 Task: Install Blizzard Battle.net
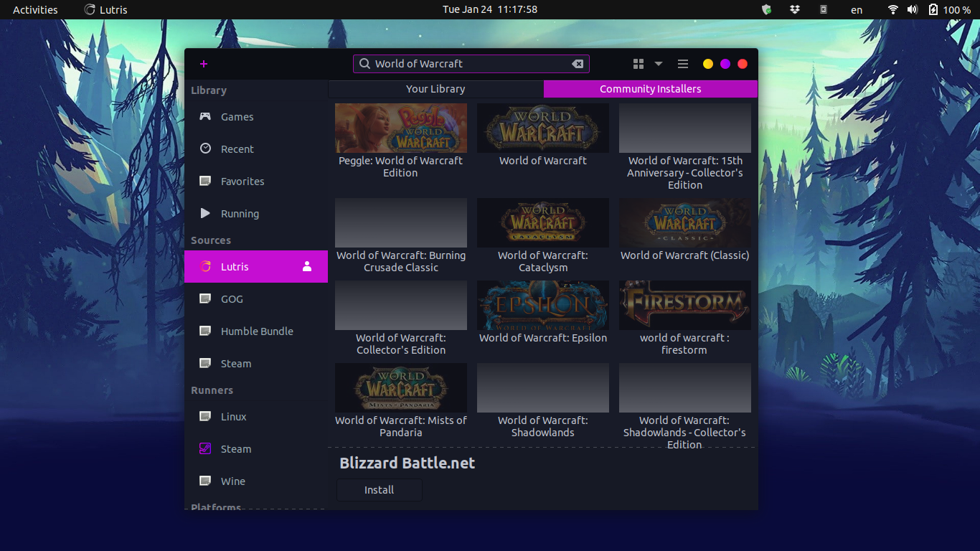379,490
